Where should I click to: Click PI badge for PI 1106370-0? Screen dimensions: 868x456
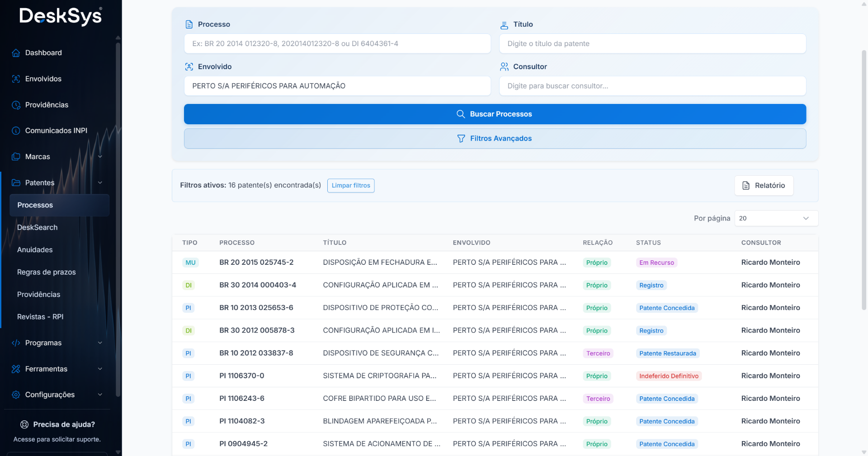pos(189,376)
